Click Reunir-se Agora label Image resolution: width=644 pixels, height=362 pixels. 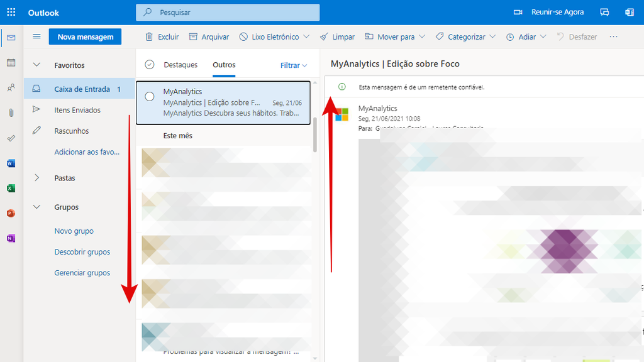point(557,13)
